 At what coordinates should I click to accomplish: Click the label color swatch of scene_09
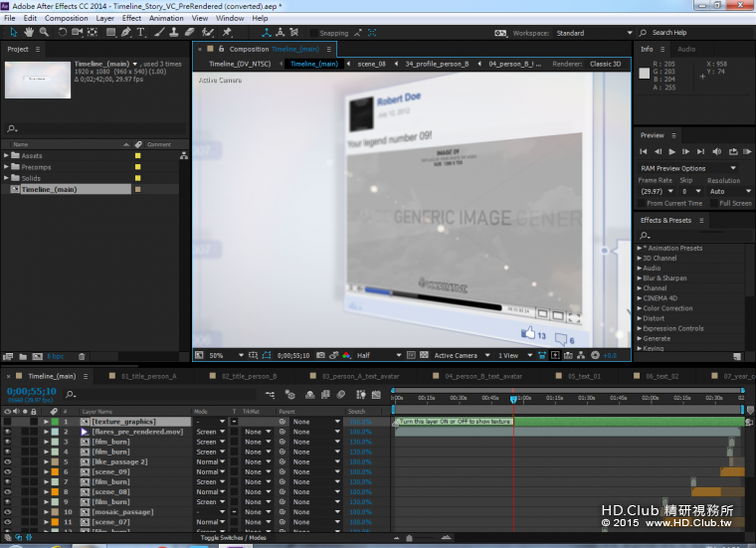click(56, 471)
